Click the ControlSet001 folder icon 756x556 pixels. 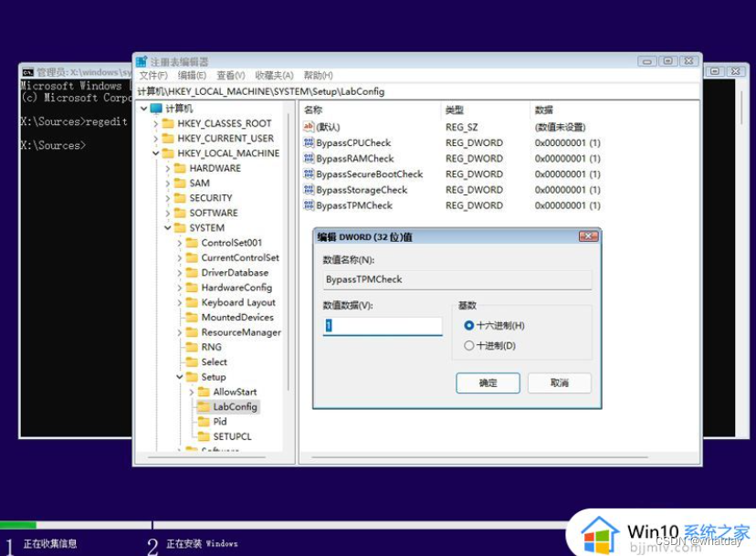point(192,243)
